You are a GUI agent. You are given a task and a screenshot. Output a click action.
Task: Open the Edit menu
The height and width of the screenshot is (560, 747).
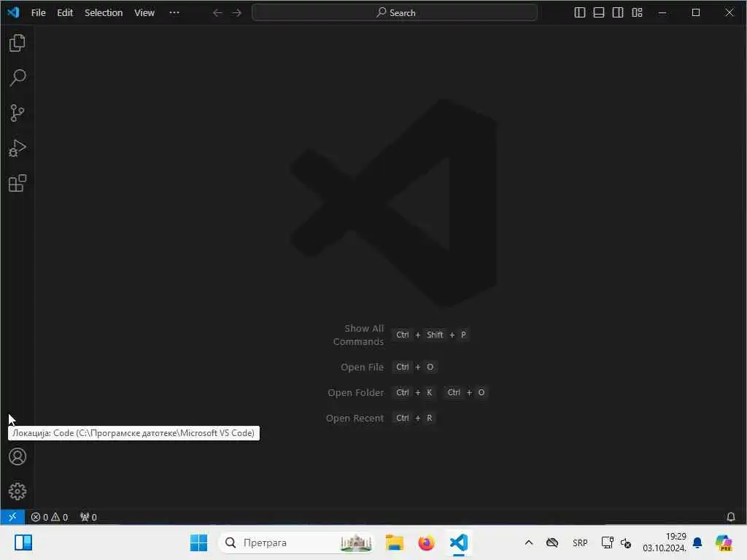point(65,13)
